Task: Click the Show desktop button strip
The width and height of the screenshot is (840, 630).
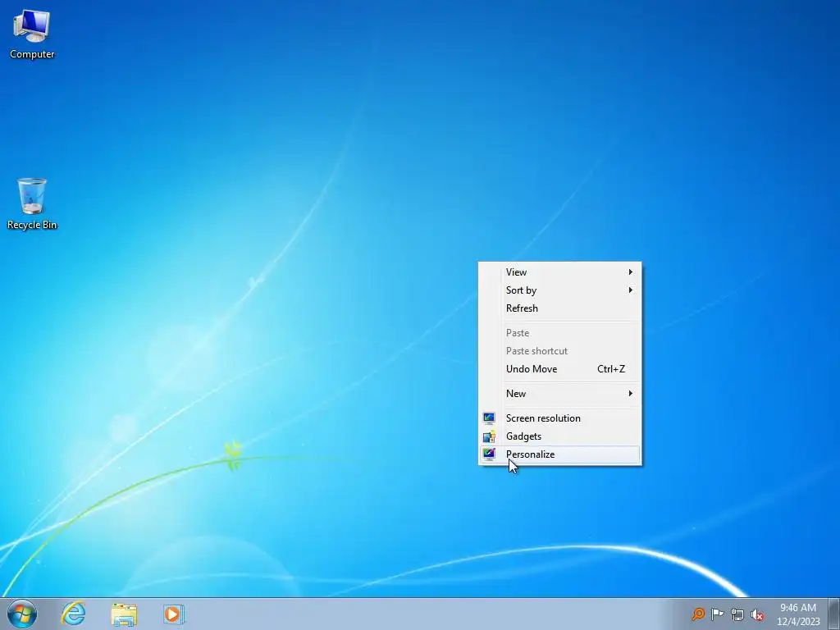Action: coord(833,614)
